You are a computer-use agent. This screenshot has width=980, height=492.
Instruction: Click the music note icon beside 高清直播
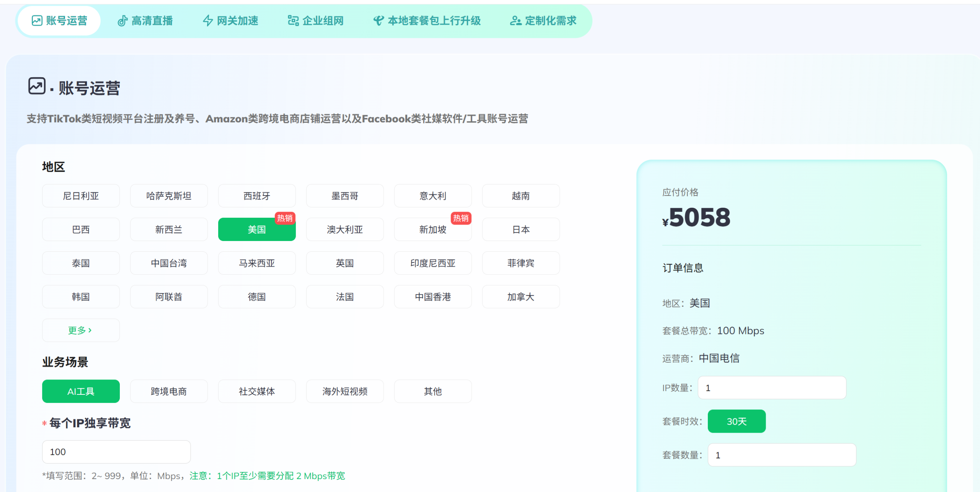(122, 20)
